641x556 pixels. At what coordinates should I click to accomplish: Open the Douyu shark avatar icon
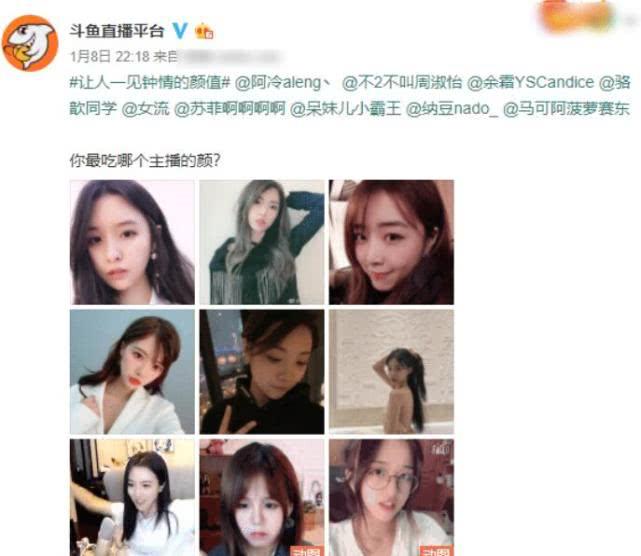pyautogui.click(x=30, y=43)
